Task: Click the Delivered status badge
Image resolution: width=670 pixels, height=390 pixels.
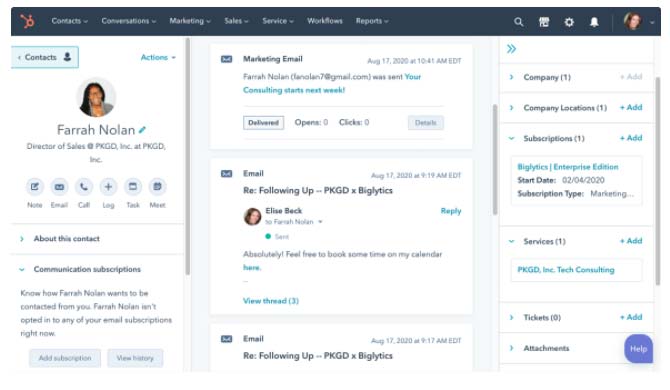Action: (264, 123)
